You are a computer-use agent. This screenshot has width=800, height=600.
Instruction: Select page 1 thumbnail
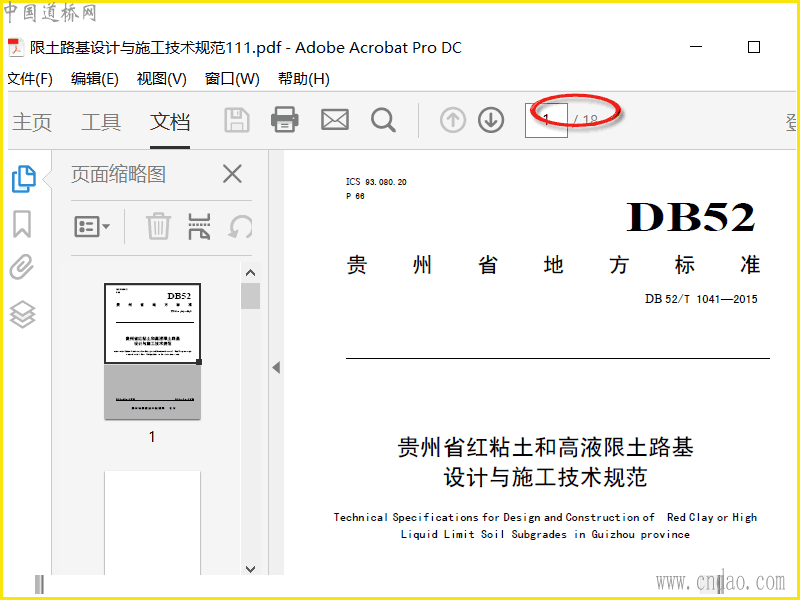[152, 351]
